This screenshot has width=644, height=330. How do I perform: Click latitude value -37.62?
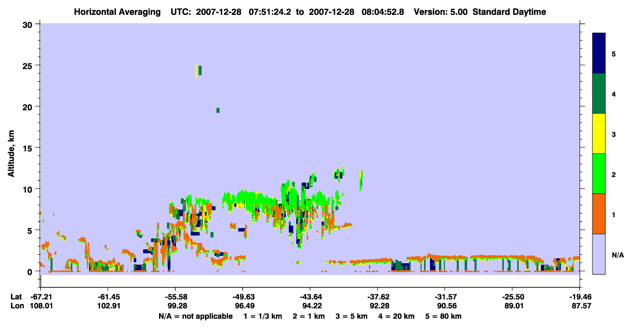[x=377, y=297]
